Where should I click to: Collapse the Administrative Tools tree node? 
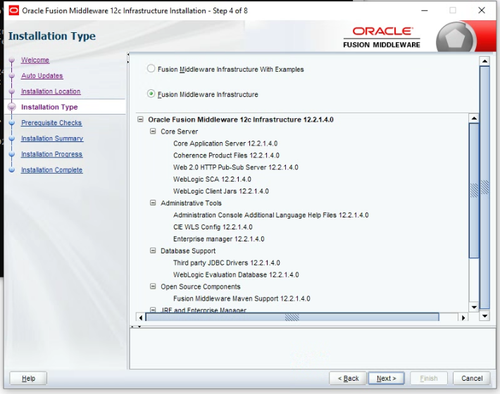coord(153,203)
